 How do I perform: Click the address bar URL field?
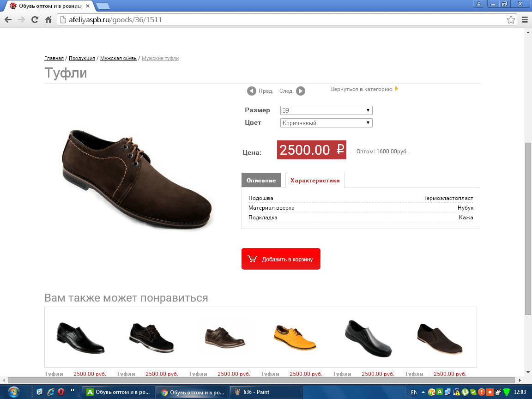287,20
